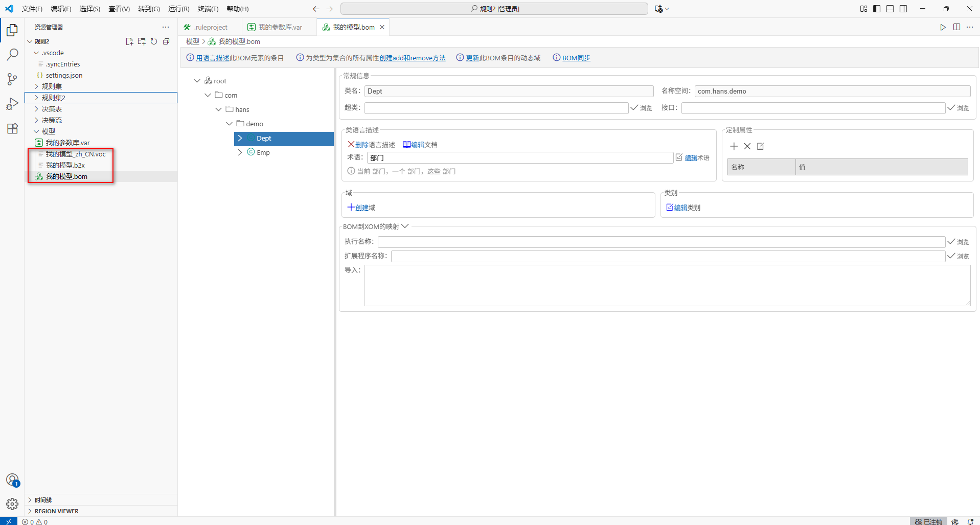Delete custom property with X icon
980x525 pixels.
747,146
